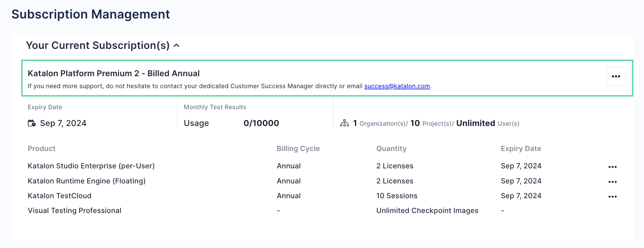Click the Katalon TestCloud product name
Viewport: 644px width, 248px height.
(x=60, y=196)
